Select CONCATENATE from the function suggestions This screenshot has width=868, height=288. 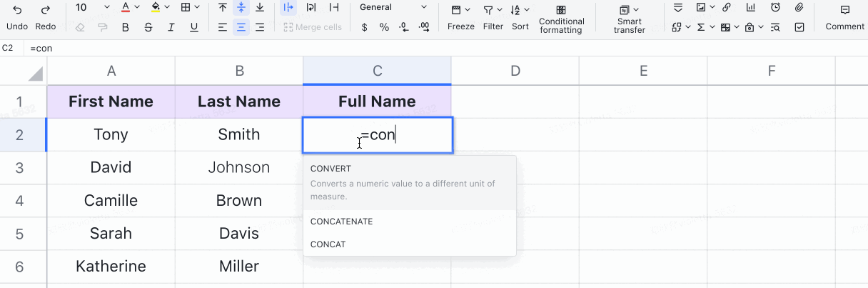pyautogui.click(x=342, y=222)
